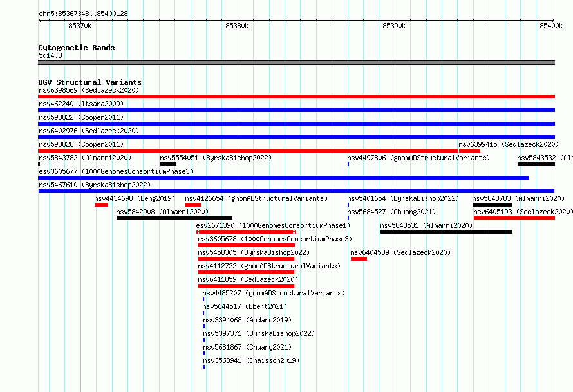The image size is (573, 392).
Task: Open esv3605678 (1000GenomesConsortiumPhase3) label
Action: [x=275, y=239]
